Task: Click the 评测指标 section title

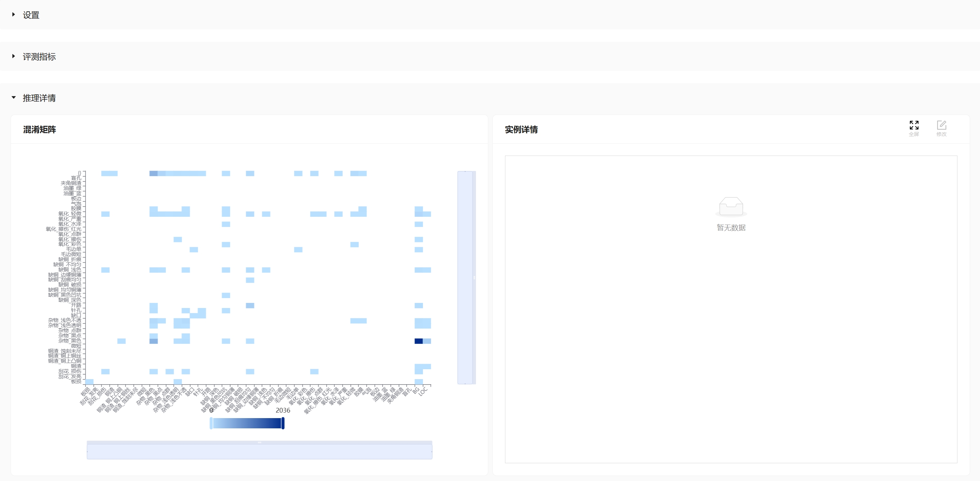Action: pos(39,57)
